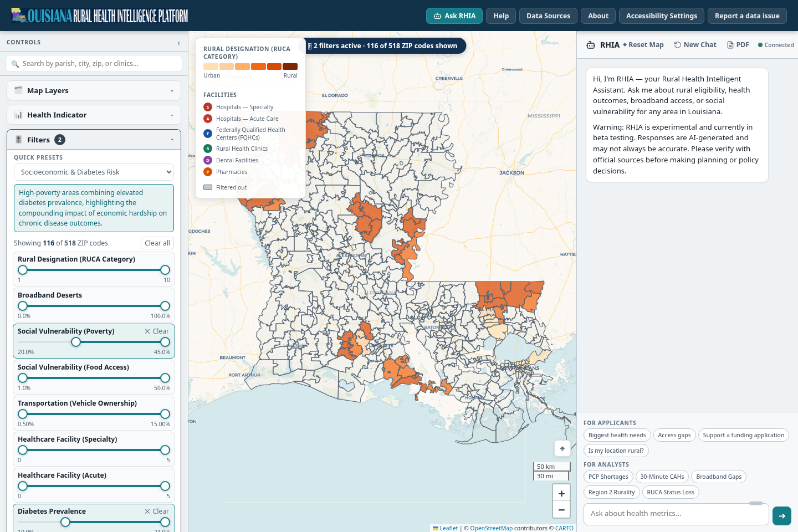
Task: Expand the Map Layers section
Action: [94, 90]
